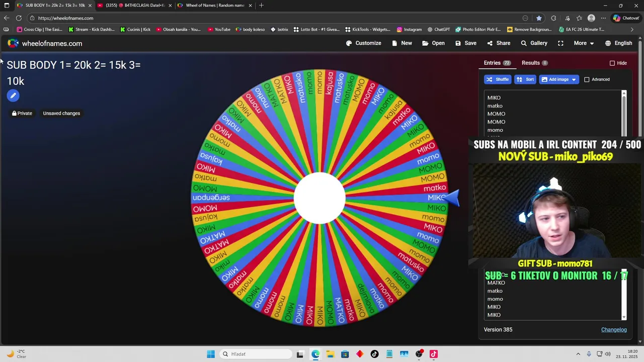Open a saved wheel via Open
Screen dimensions: 644x362
click(433, 43)
